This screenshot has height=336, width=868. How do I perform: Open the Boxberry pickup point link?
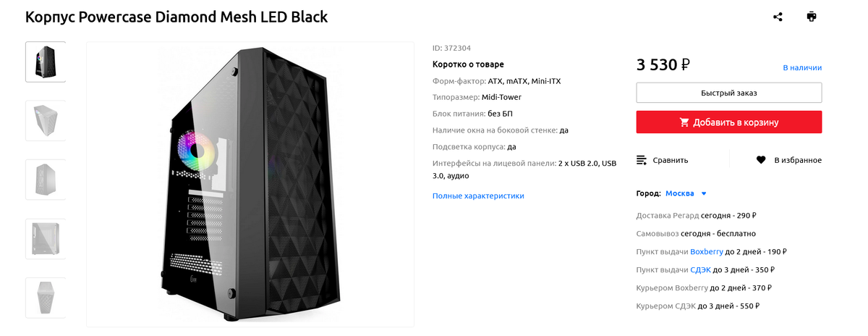pyautogui.click(x=707, y=252)
